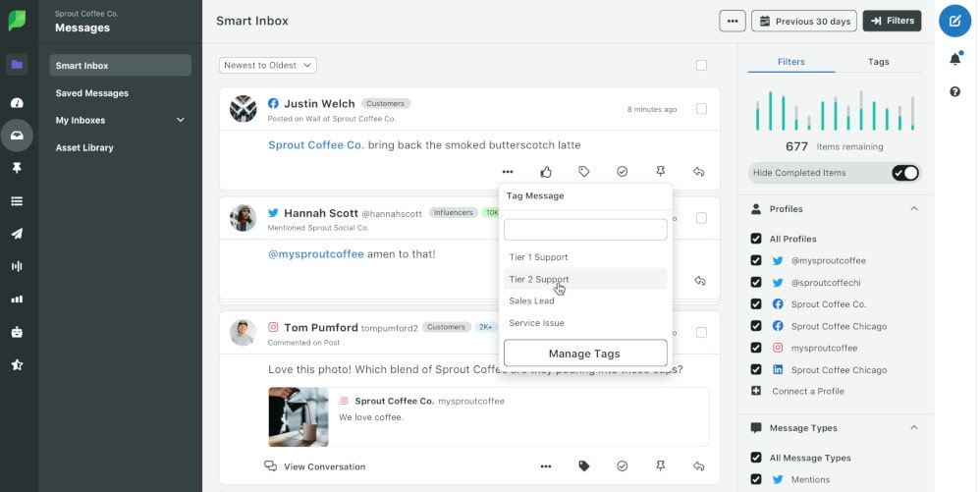Click tag icon on Tom Pumford's message

point(583,466)
